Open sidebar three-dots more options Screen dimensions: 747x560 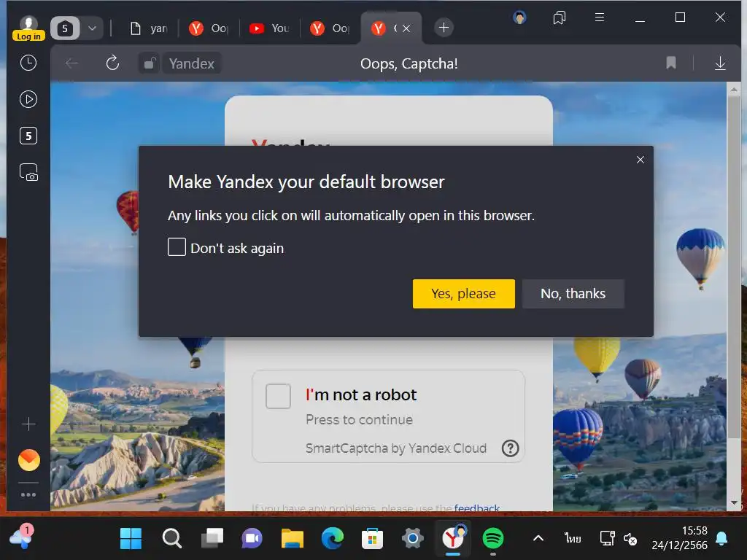[28, 495]
